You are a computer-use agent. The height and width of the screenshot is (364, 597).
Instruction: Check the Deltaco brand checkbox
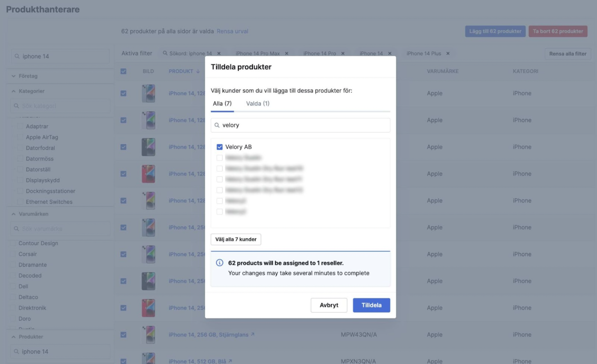click(13, 297)
